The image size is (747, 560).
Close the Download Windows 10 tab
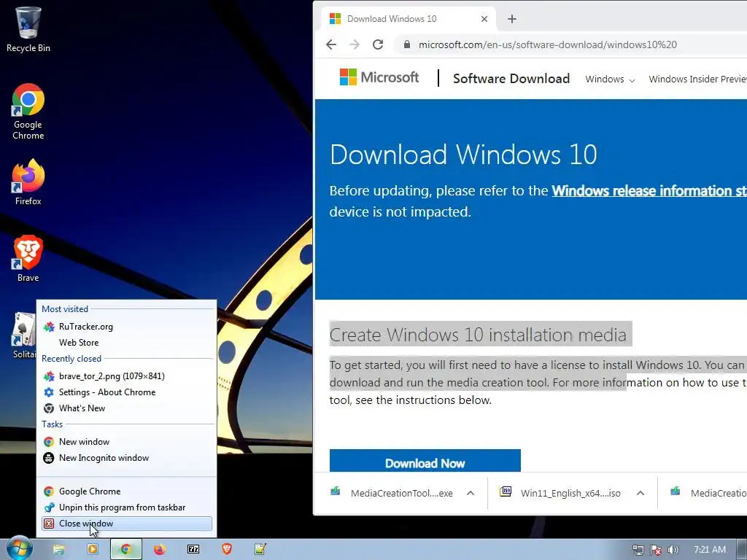click(484, 19)
